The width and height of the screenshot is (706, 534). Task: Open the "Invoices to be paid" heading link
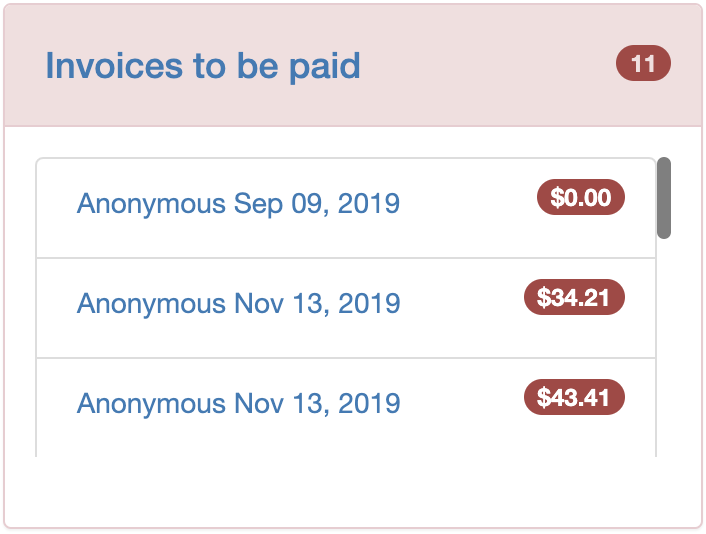pyautogui.click(x=203, y=67)
